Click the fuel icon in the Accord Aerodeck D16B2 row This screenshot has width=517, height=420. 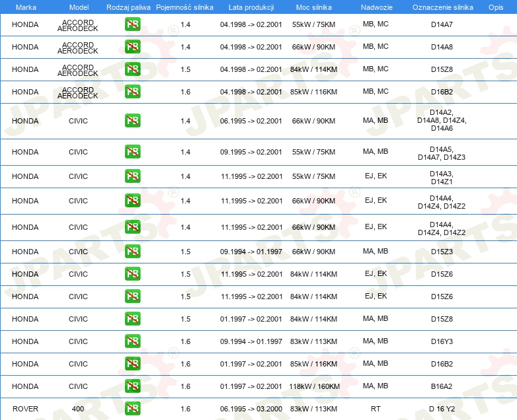(x=132, y=92)
